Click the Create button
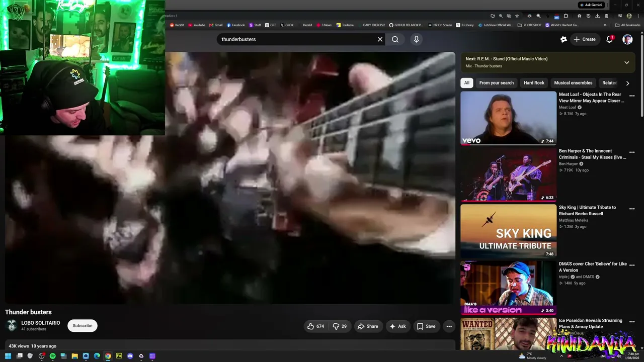Screen dimensions: 644x362 coord(585,39)
